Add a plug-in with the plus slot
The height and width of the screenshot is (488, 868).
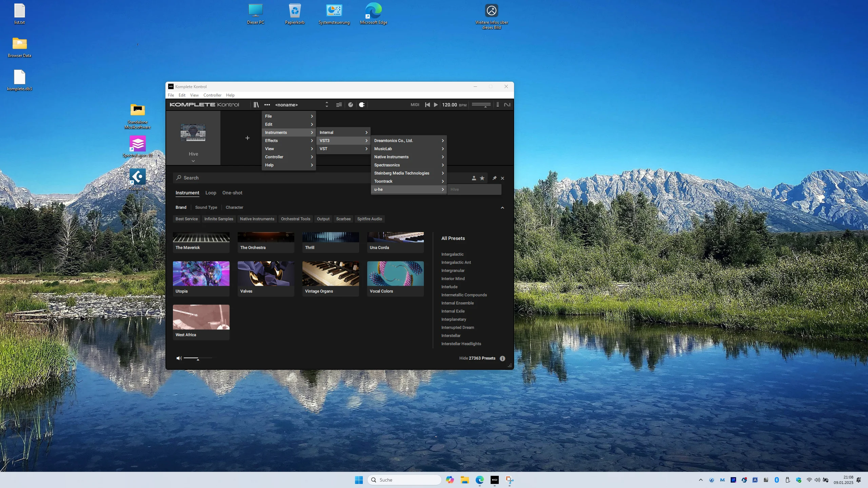point(248,138)
